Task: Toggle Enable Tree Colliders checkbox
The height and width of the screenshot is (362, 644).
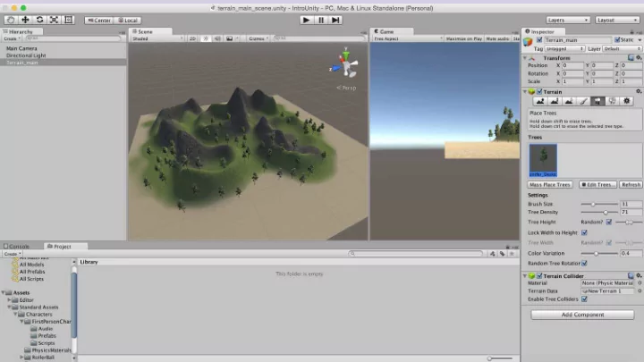Action: click(584, 299)
